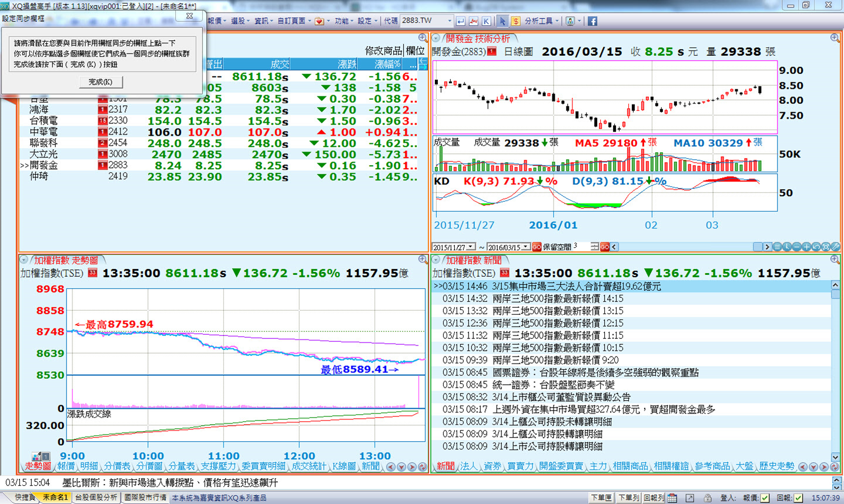The width and height of the screenshot is (844, 504).
Task: Click the red trend chart toolbar icon
Action: 474,21
